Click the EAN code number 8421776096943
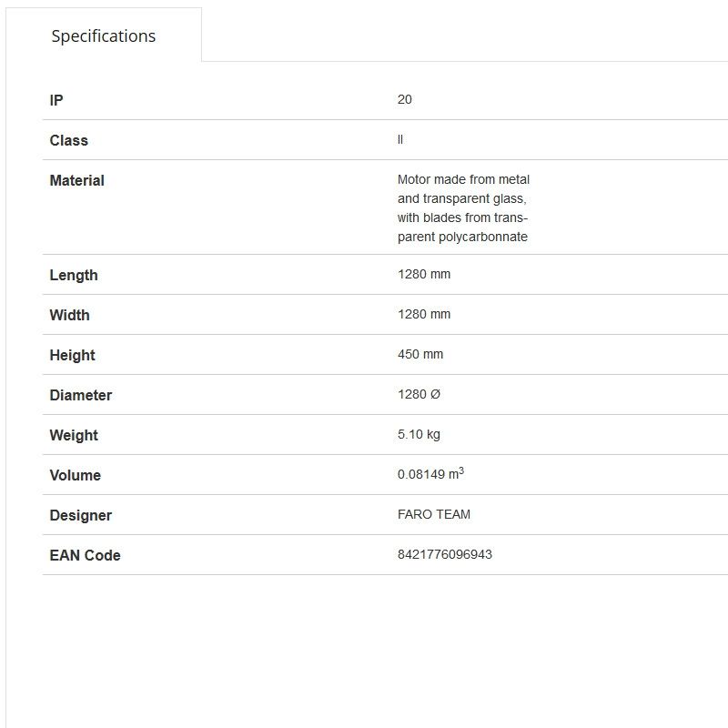Image resolution: width=728 pixels, height=728 pixels. (x=445, y=554)
